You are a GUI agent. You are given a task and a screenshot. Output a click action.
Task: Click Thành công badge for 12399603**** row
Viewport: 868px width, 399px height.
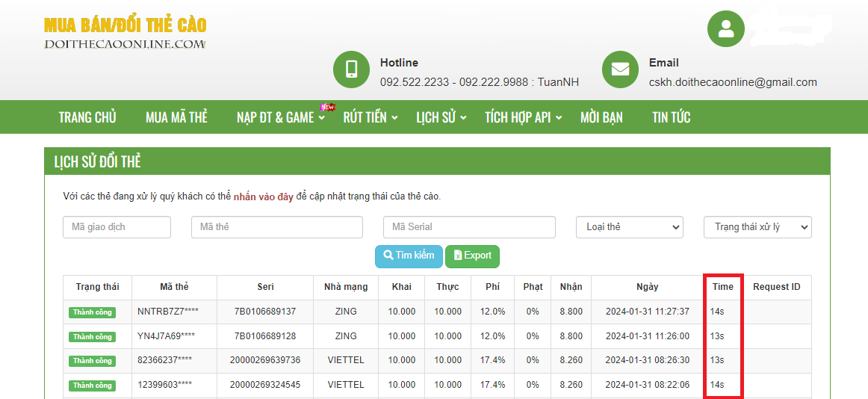point(93,385)
